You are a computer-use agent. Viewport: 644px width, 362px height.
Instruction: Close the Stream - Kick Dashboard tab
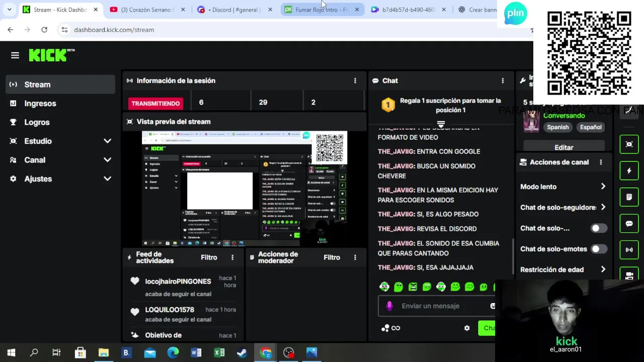click(96, 10)
